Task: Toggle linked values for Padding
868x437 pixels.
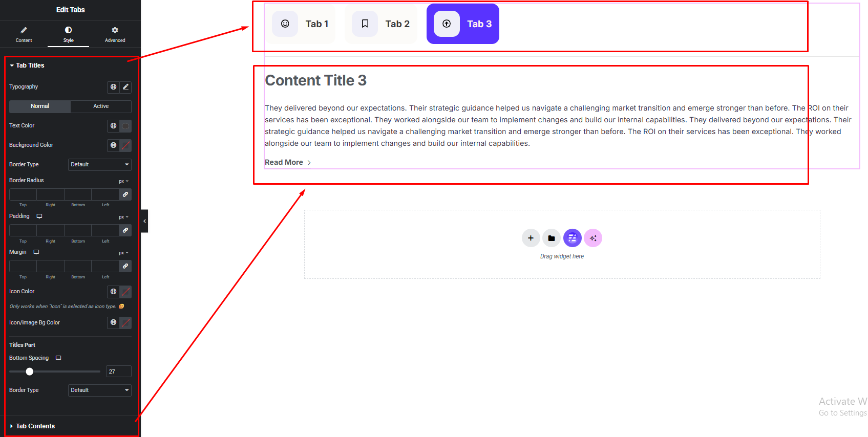Action: (x=125, y=230)
